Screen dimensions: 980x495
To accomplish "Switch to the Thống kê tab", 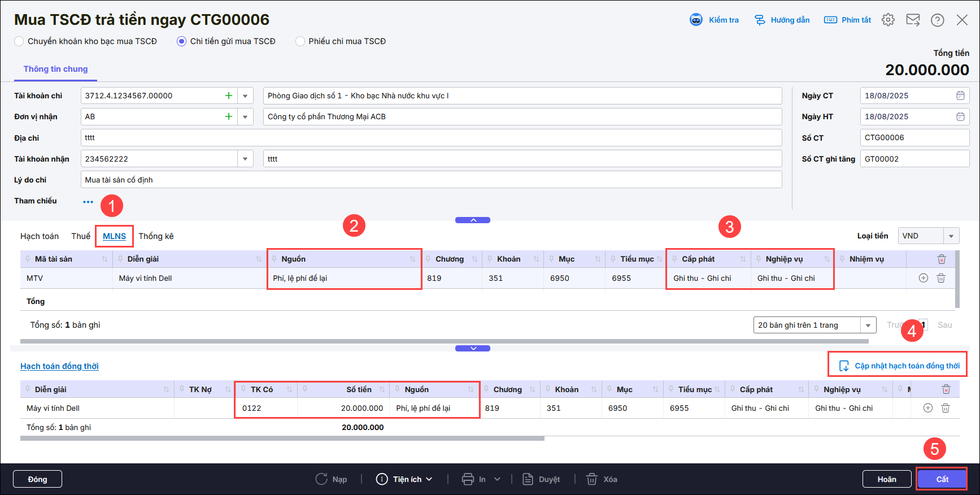I will (156, 236).
